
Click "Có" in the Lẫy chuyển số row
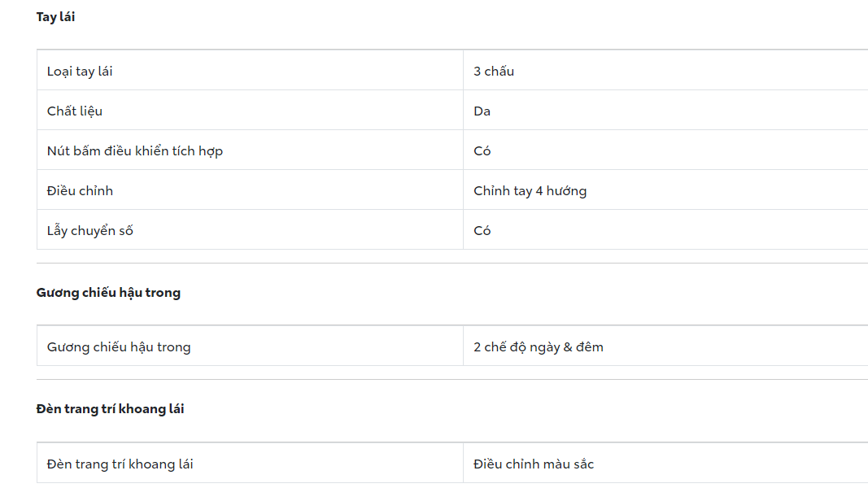482,230
